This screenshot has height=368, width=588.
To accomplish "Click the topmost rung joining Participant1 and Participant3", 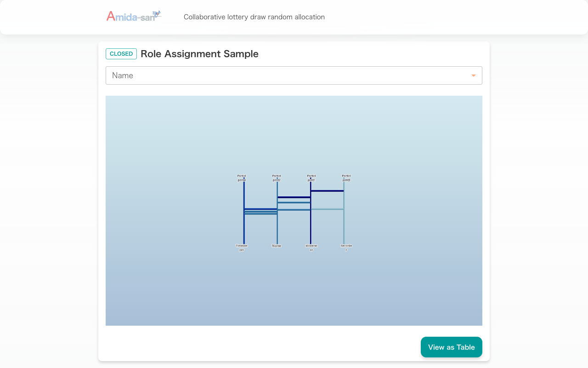I will coord(327,190).
